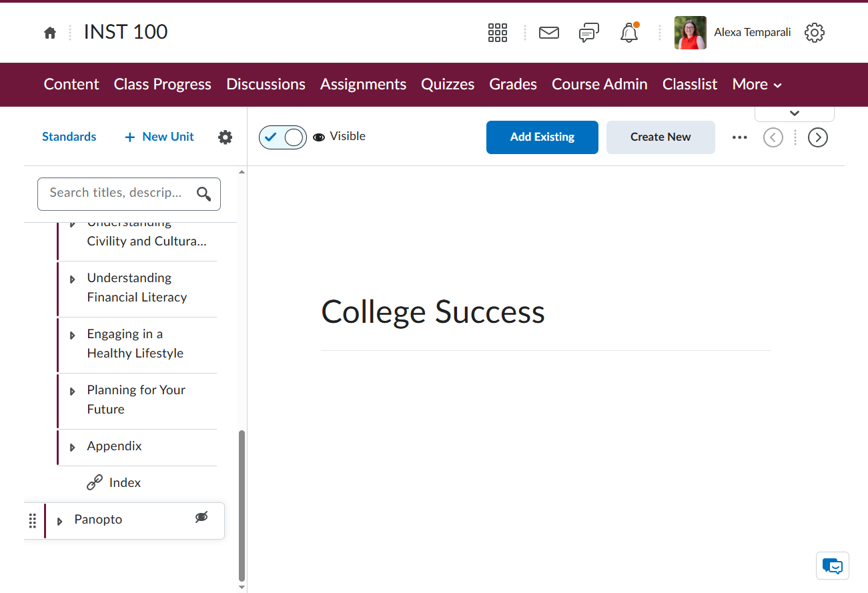Open the more actions ellipsis menu
The image size is (868, 593).
[740, 137]
